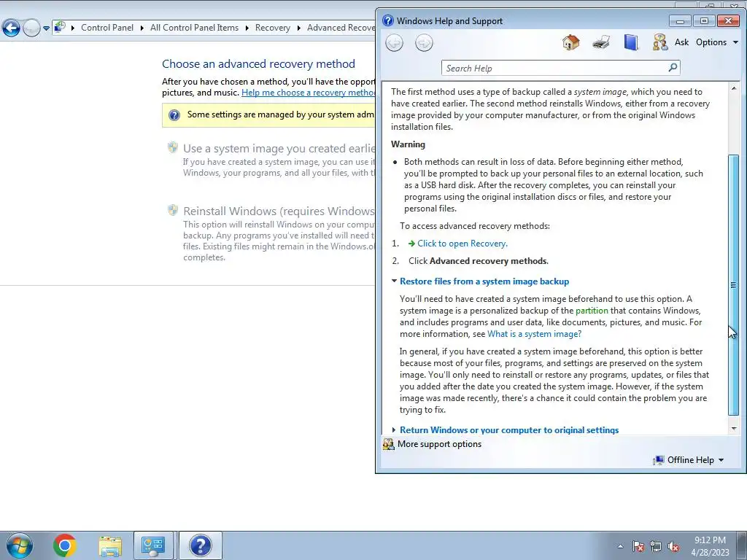Click the help pane scroll up arrow
747x560 pixels.
[734, 88]
